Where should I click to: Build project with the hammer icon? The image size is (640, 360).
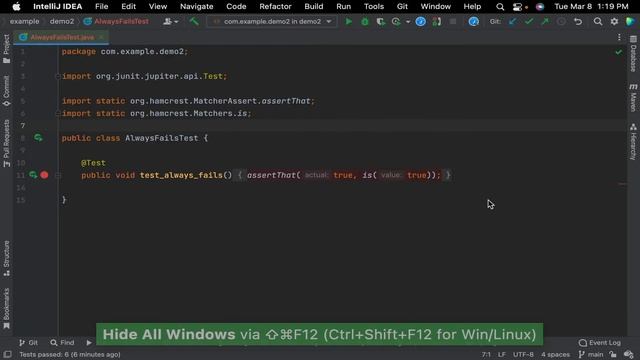[194, 21]
